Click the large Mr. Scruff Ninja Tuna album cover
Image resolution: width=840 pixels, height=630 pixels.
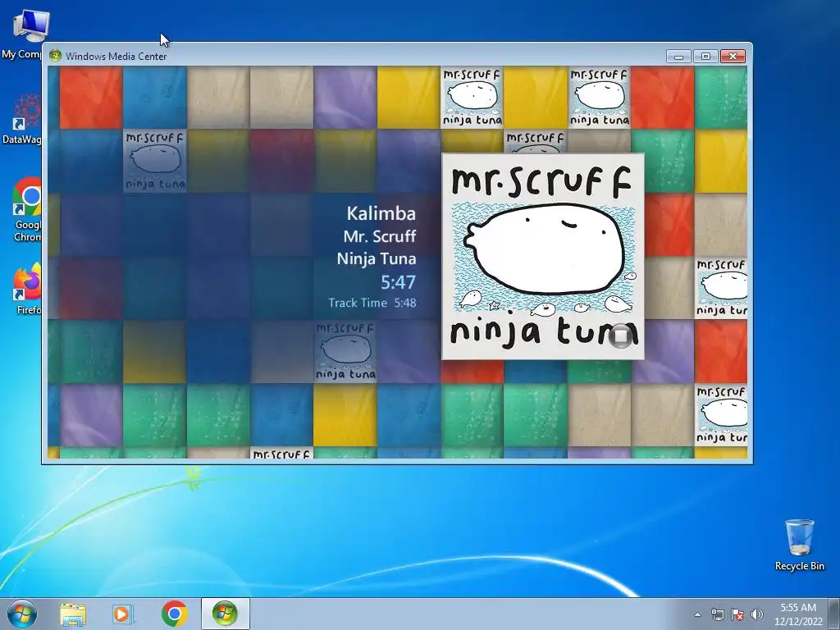tap(543, 257)
